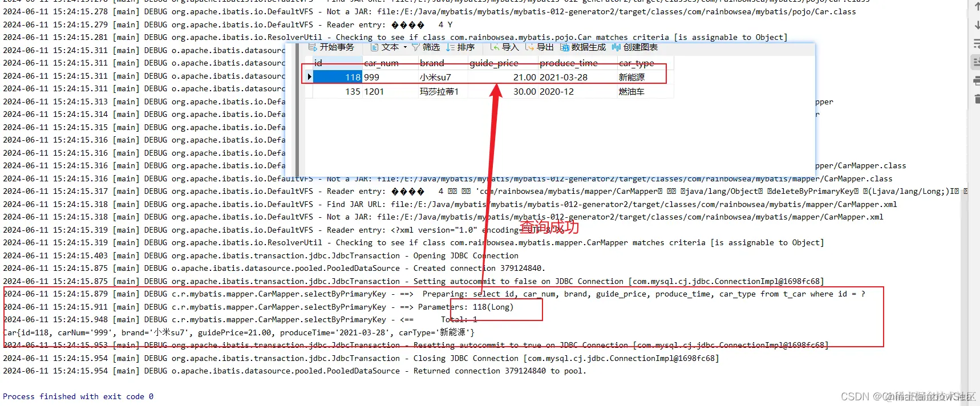Select the brand cell 小米su7
Image resolution: width=980 pixels, height=406 pixels.
click(x=443, y=77)
